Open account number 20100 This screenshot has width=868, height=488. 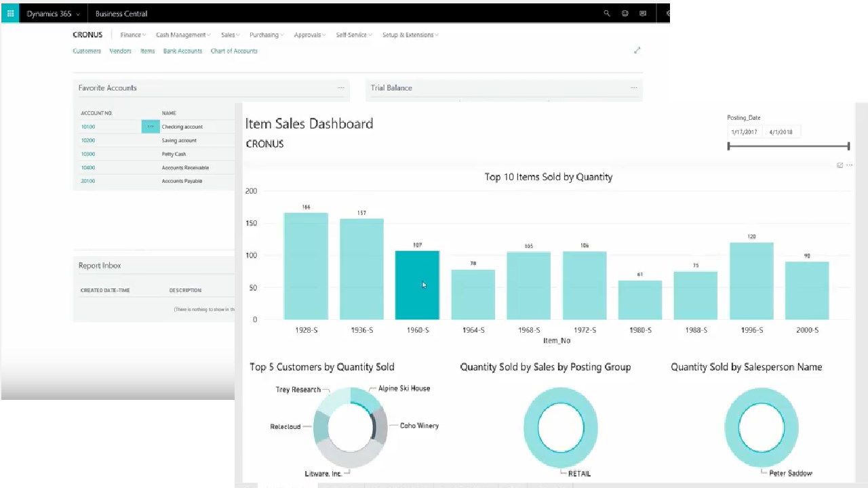(x=88, y=181)
